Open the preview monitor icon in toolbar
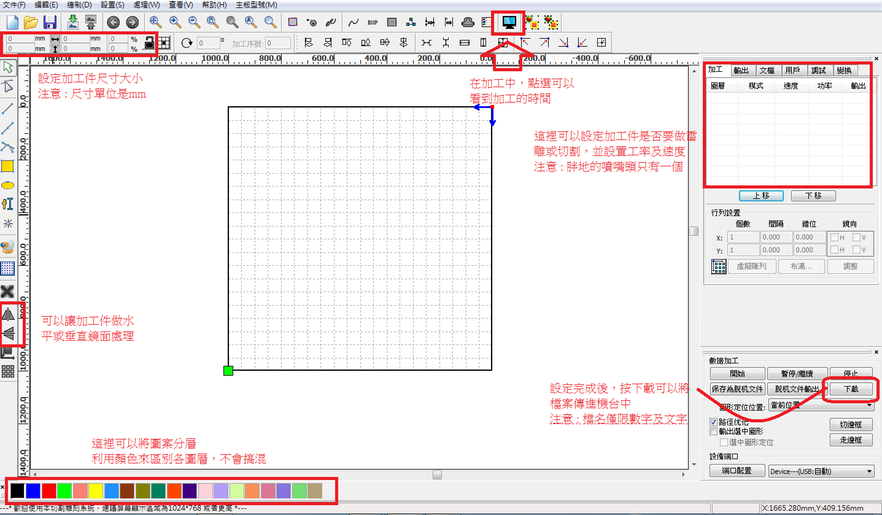 [509, 22]
